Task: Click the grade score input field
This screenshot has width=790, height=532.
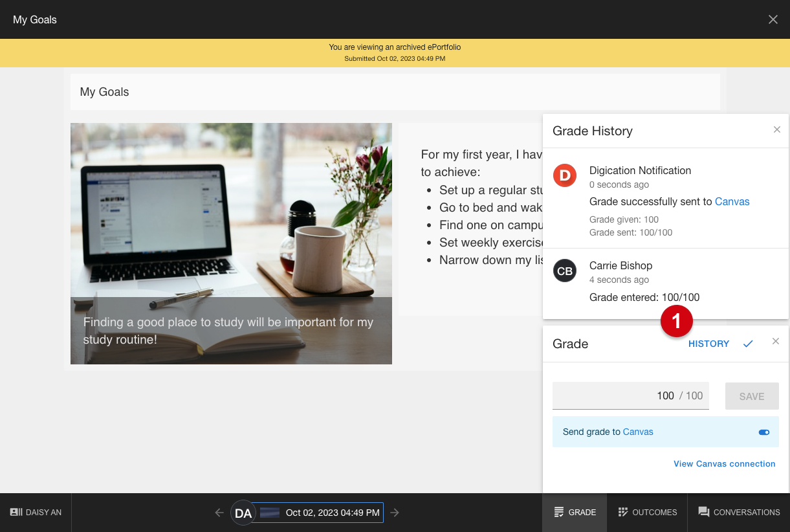Action: point(631,395)
